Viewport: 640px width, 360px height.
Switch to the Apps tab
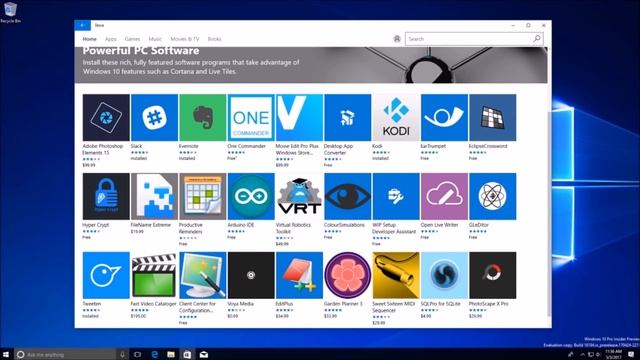tap(111, 39)
